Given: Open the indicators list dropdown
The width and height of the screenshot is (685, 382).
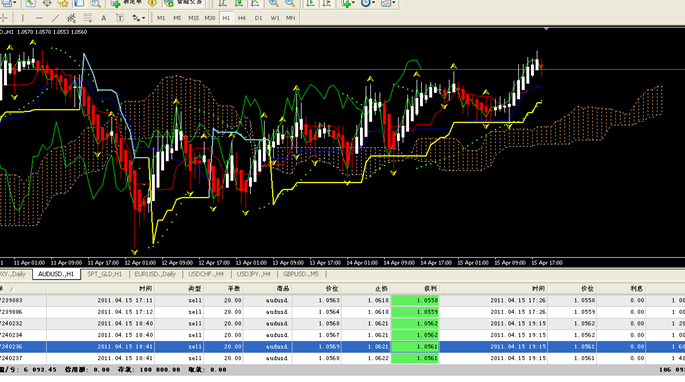Looking at the screenshot, I should click(x=348, y=3).
